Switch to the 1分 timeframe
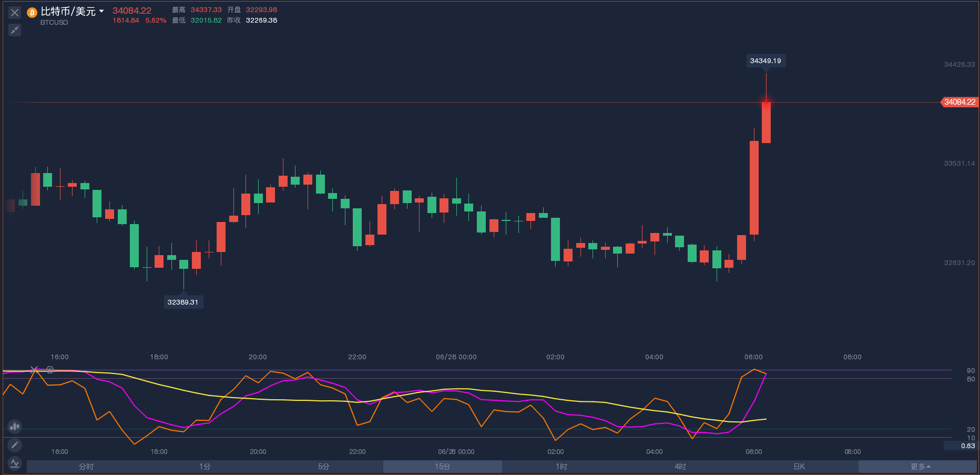This screenshot has width=980, height=475. click(x=205, y=467)
